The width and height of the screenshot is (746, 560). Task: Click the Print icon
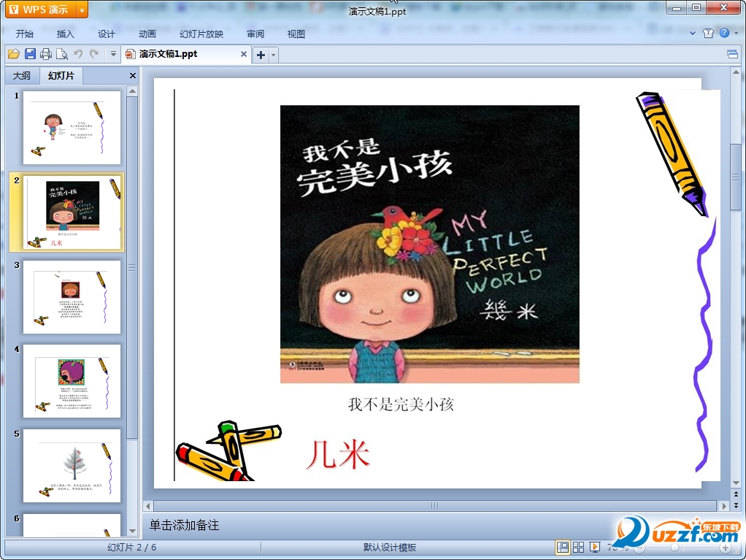pos(46,54)
